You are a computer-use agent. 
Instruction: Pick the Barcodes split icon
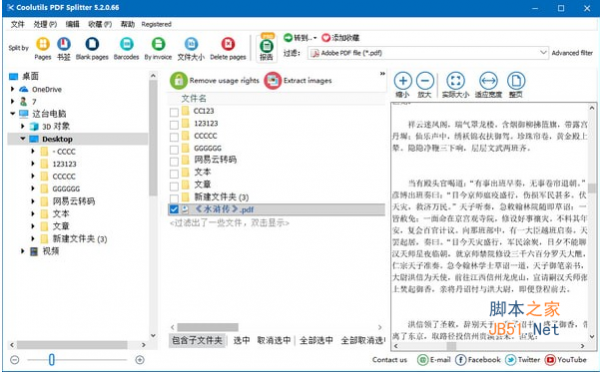[x=126, y=44]
